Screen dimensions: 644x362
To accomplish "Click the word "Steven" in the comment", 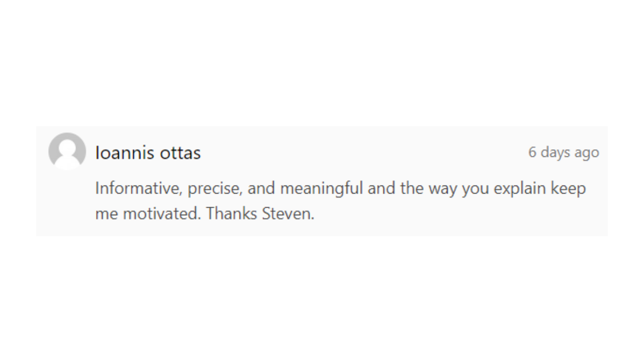I will (x=286, y=214).
